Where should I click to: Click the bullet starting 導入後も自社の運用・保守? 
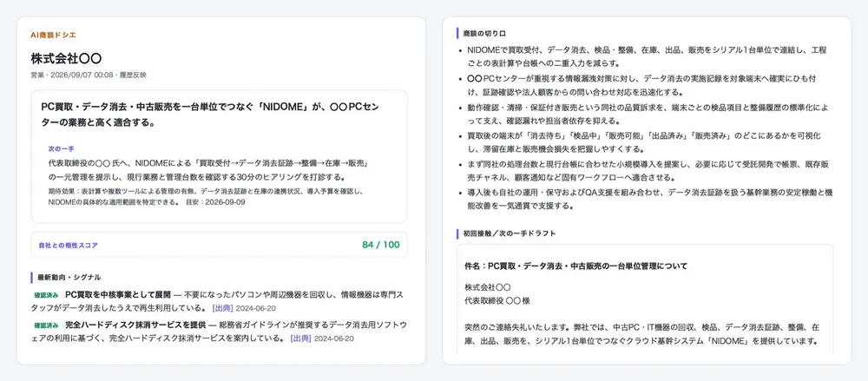coord(650,200)
